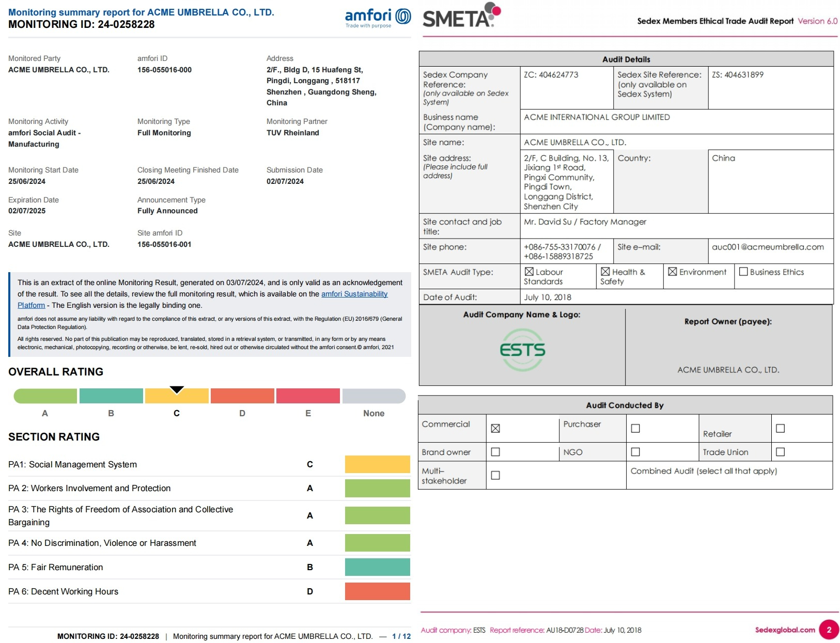Click the overall rating B teal segment

click(111, 396)
